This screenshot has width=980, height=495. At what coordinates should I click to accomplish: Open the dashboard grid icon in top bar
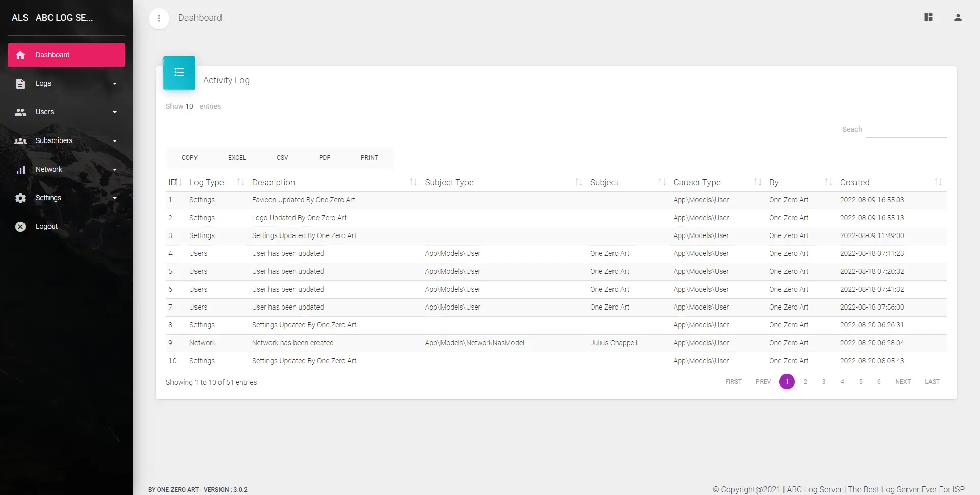coord(928,17)
